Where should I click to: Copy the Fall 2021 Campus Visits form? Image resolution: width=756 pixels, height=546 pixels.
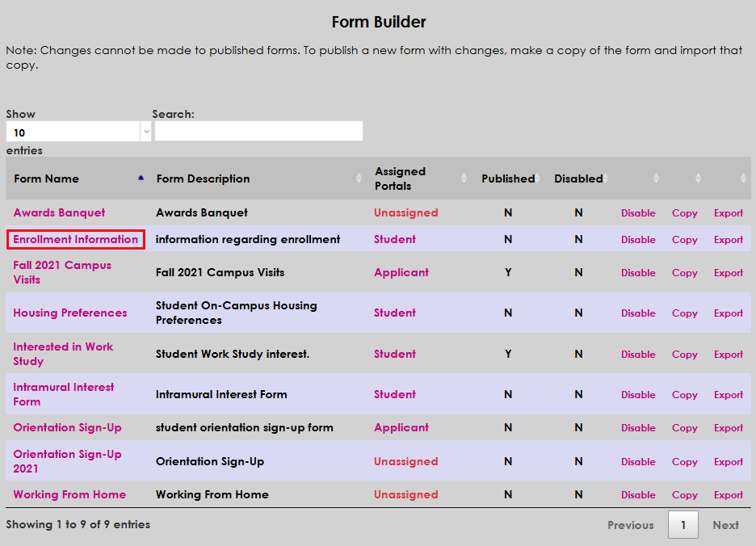pos(684,272)
